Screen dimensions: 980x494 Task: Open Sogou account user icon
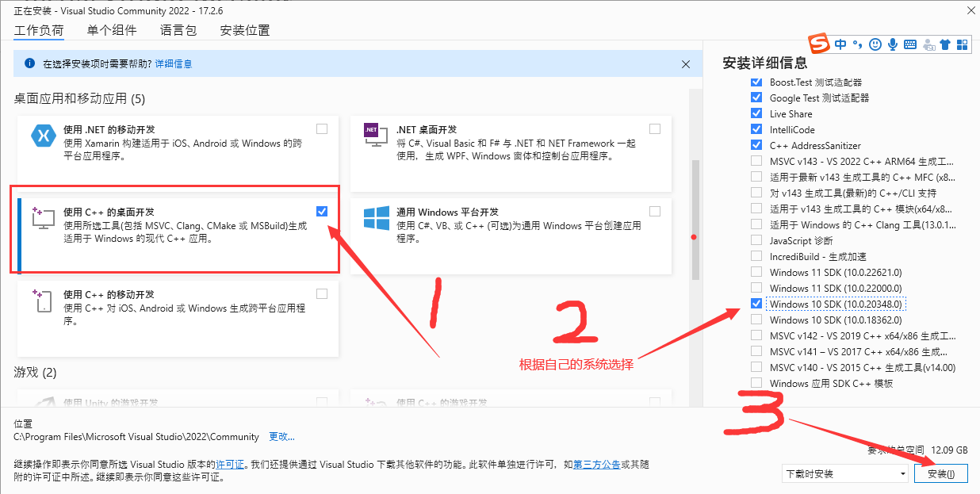[x=928, y=45]
